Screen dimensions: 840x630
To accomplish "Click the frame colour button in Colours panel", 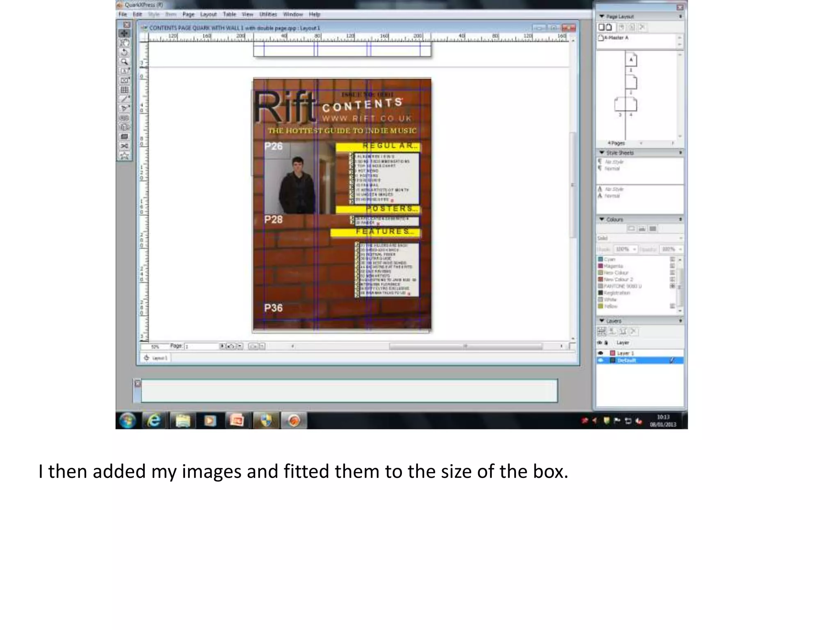I will click(631, 228).
